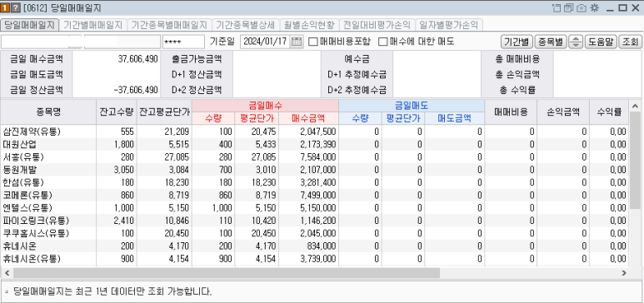Open the calendar picker next to 기준일
644x303 pixels.
tap(297, 42)
